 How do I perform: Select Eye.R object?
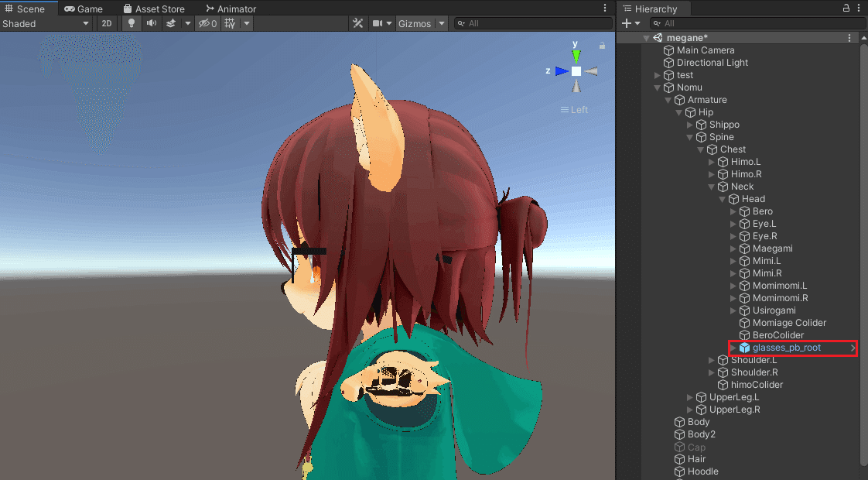(x=764, y=236)
